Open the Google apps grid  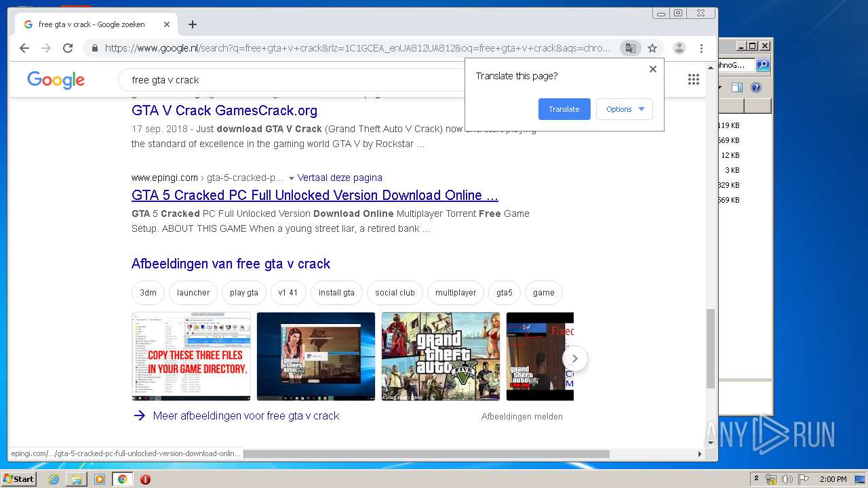click(x=693, y=80)
